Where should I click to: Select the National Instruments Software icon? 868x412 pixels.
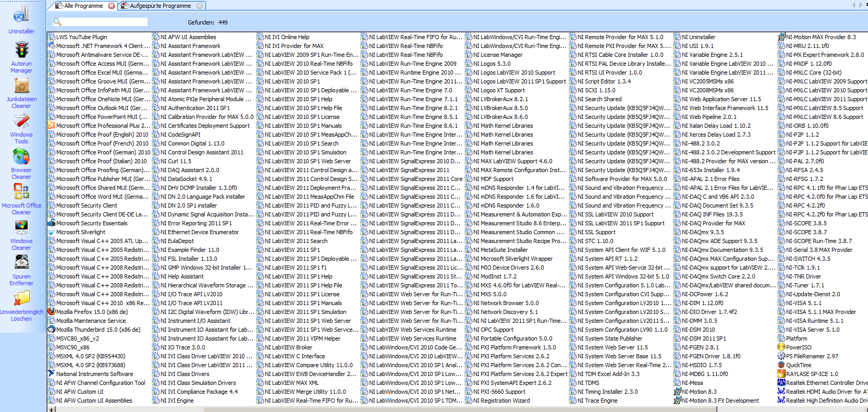click(52, 374)
